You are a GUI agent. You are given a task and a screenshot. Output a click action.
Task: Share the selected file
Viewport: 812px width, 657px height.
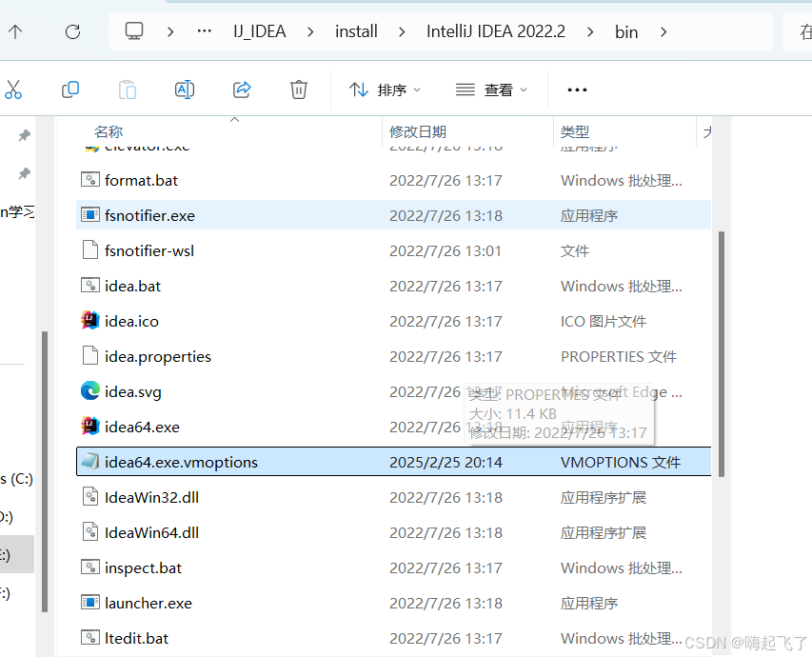(x=242, y=90)
